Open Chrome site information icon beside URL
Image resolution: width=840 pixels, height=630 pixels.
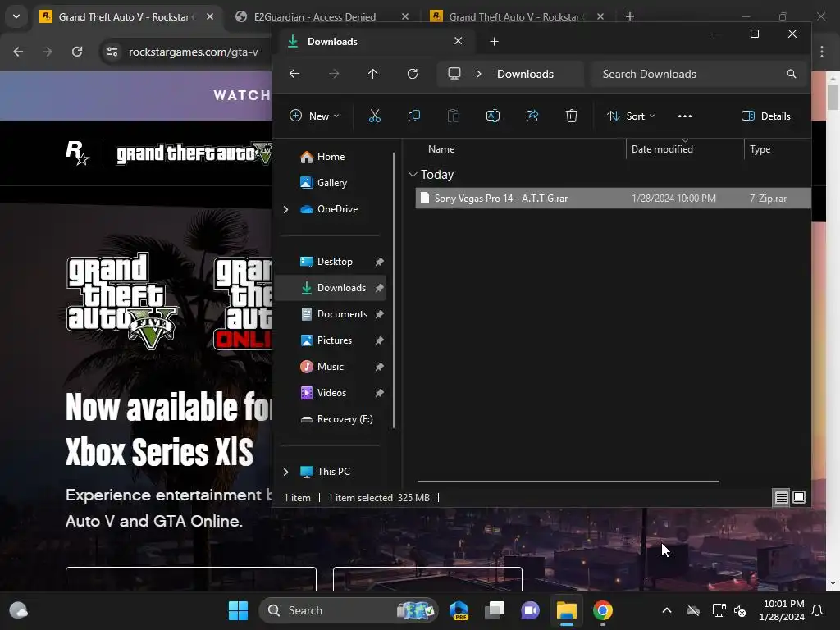pyautogui.click(x=112, y=52)
